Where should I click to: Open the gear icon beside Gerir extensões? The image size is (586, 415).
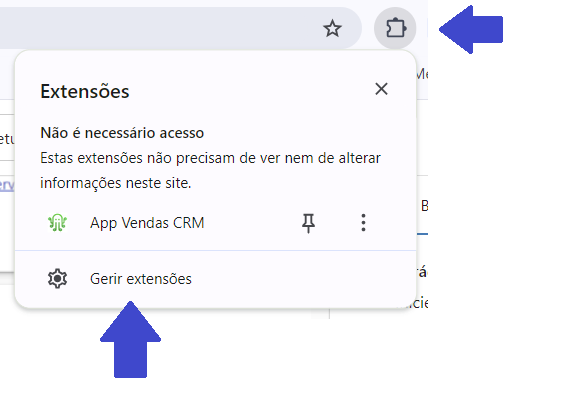pyautogui.click(x=57, y=279)
